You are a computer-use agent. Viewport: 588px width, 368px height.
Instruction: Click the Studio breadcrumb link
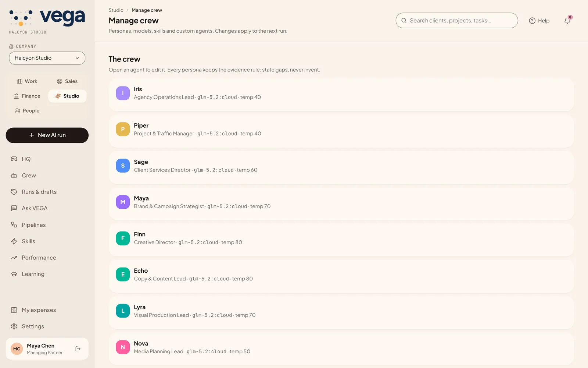click(116, 10)
